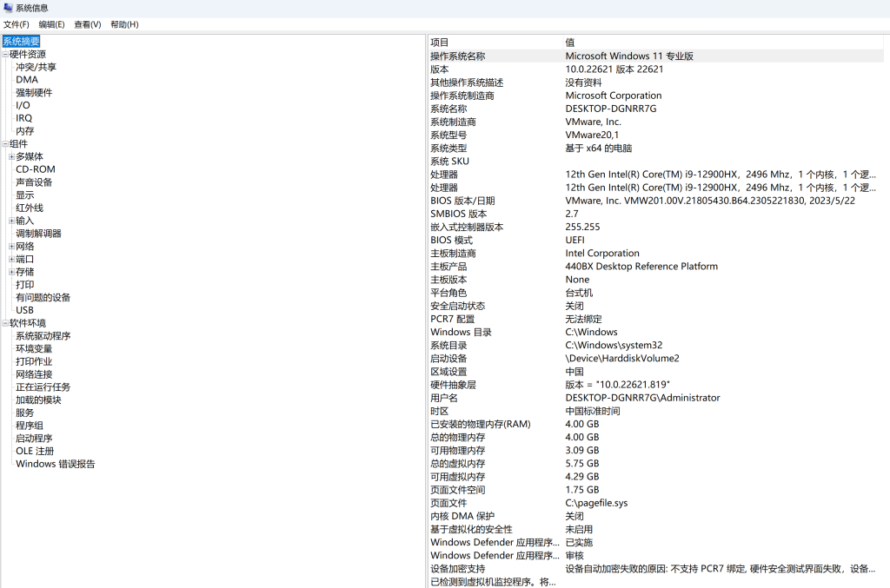
Task: Select the 打印作业 tree item
Action: click(34, 361)
